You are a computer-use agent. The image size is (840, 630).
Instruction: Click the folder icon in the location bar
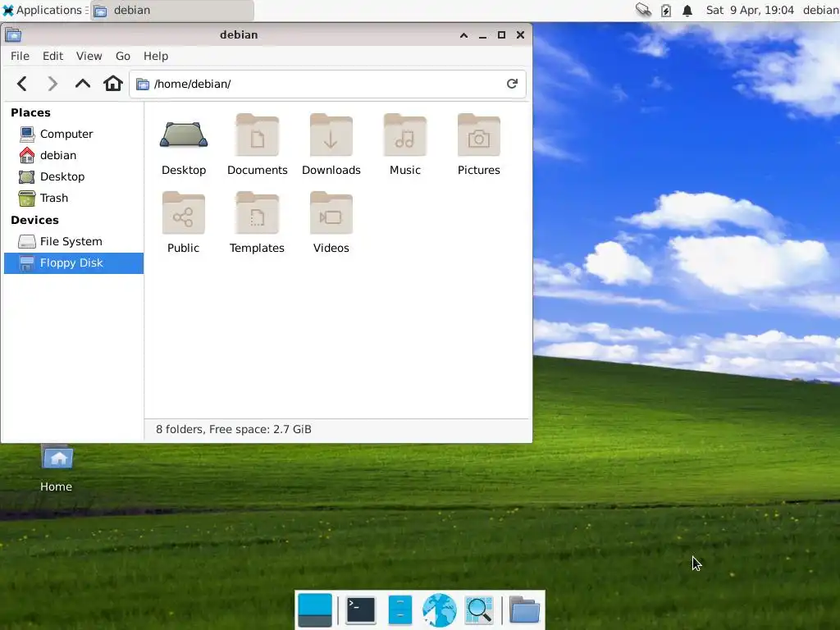click(x=143, y=84)
